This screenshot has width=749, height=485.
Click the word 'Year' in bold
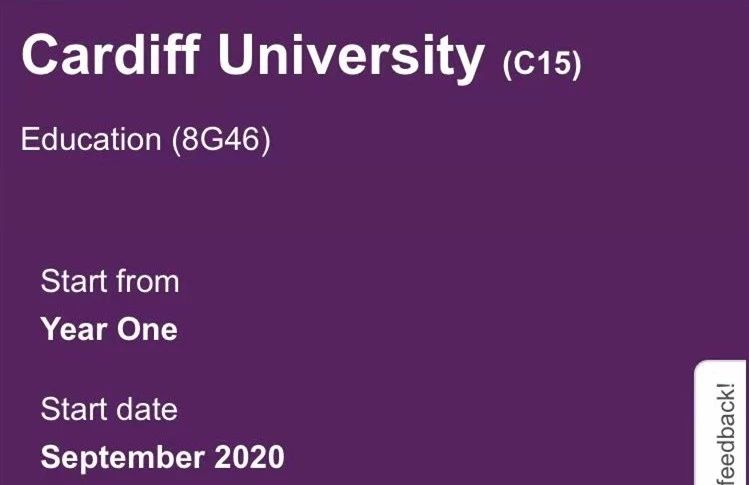pos(73,329)
